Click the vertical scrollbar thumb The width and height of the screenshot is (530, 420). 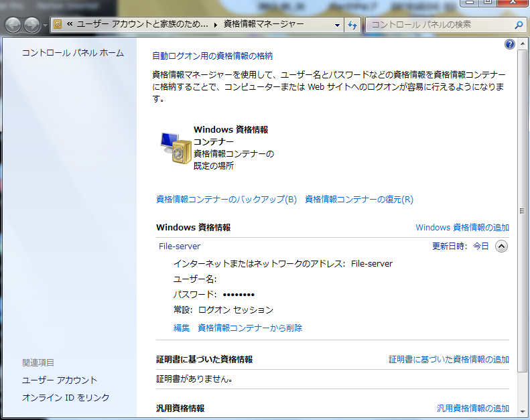(522, 211)
